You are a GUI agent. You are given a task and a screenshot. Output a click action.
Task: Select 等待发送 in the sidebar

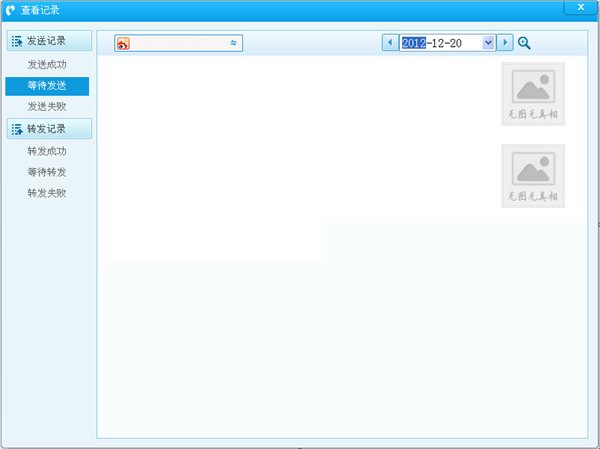tap(47, 86)
